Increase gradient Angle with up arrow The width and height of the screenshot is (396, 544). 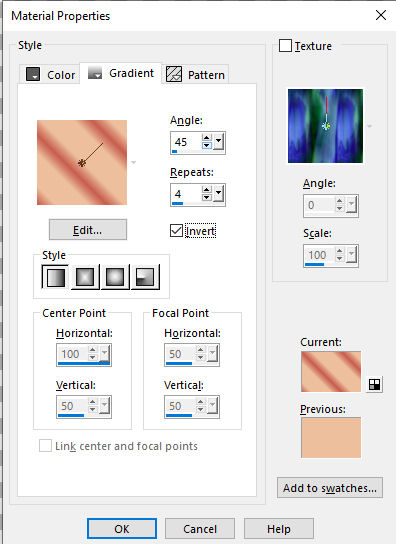coord(207,138)
